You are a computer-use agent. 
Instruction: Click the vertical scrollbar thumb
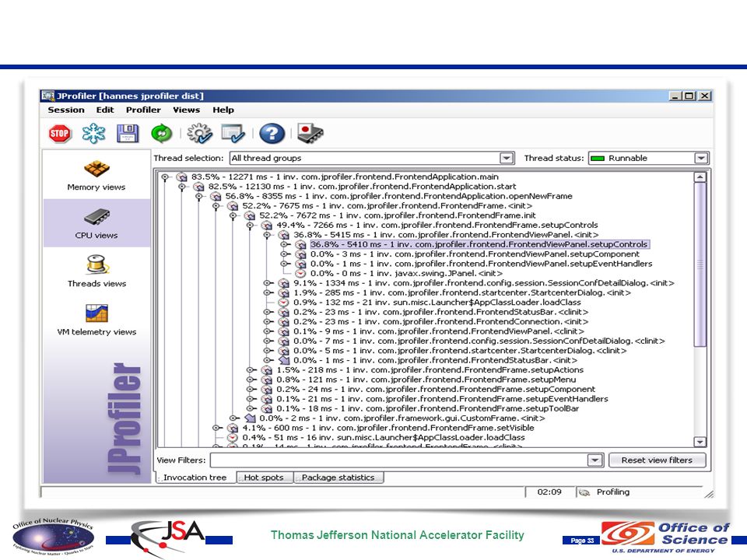pyautogui.click(x=700, y=264)
